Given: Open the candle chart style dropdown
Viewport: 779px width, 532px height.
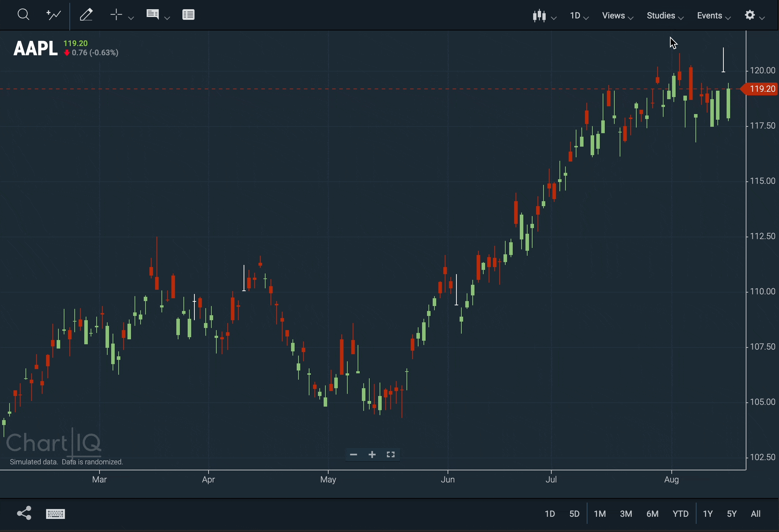Looking at the screenshot, I should (544, 16).
